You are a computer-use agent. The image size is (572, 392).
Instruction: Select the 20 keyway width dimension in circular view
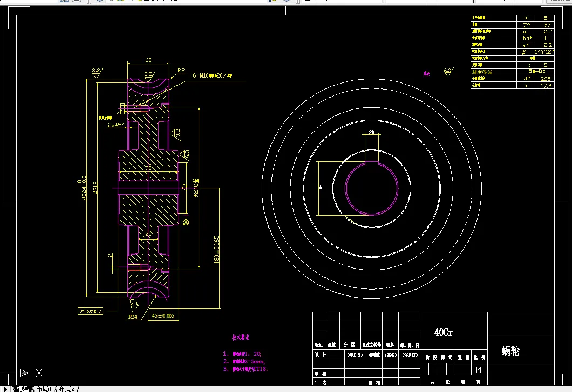click(371, 132)
